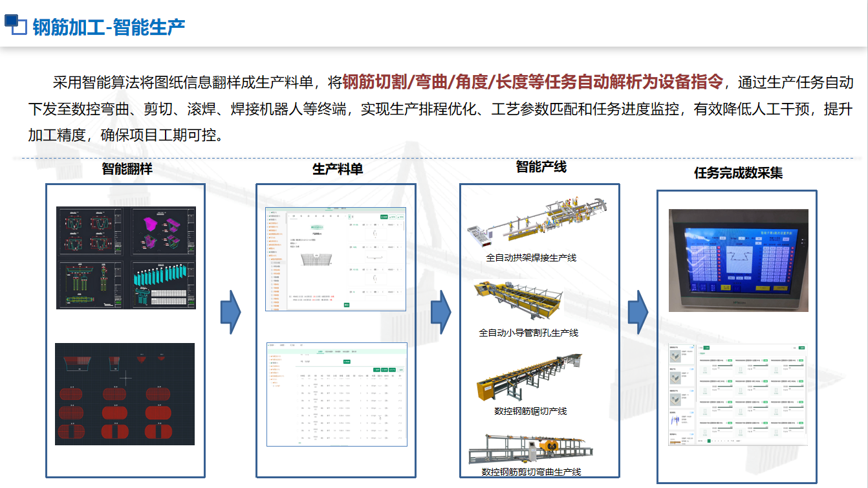Open the touchscreen control panel photo

(x=739, y=261)
